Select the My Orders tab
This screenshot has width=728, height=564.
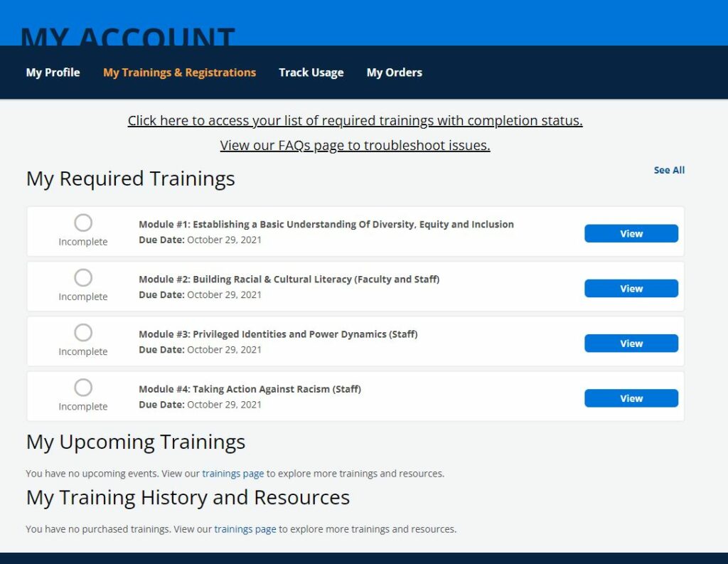(x=394, y=73)
